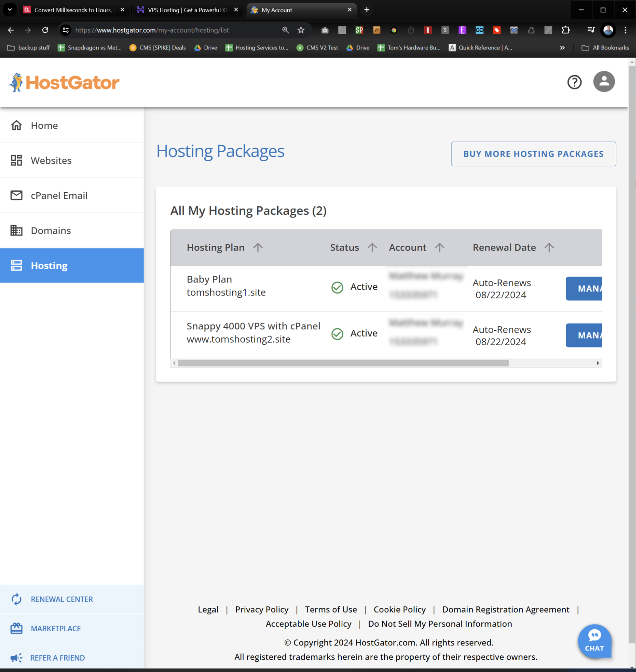The image size is (636, 672).
Task: Open Domain Registration Agreement link
Action: click(506, 609)
